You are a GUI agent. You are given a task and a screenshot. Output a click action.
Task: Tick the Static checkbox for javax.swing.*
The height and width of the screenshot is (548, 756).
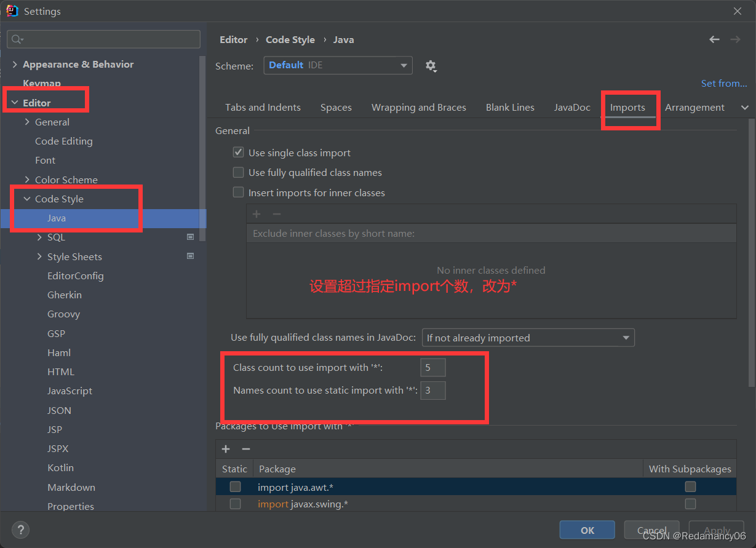coord(235,504)
